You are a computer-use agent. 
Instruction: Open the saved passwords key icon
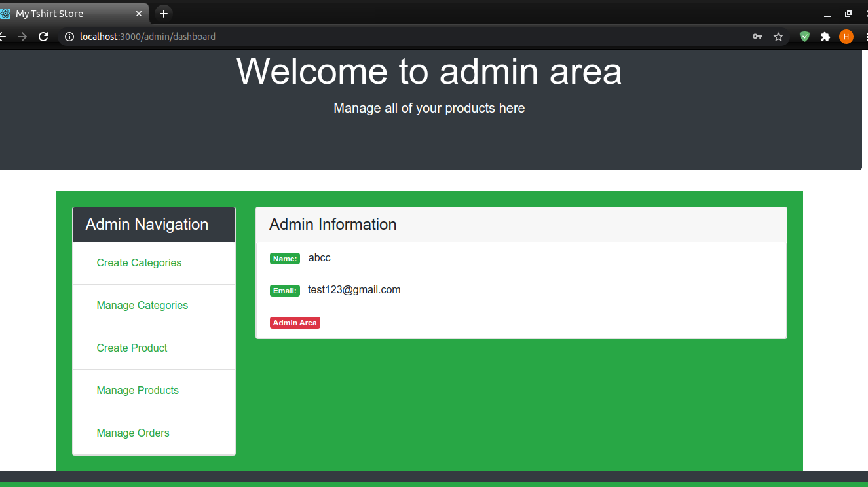coord(757,37)
